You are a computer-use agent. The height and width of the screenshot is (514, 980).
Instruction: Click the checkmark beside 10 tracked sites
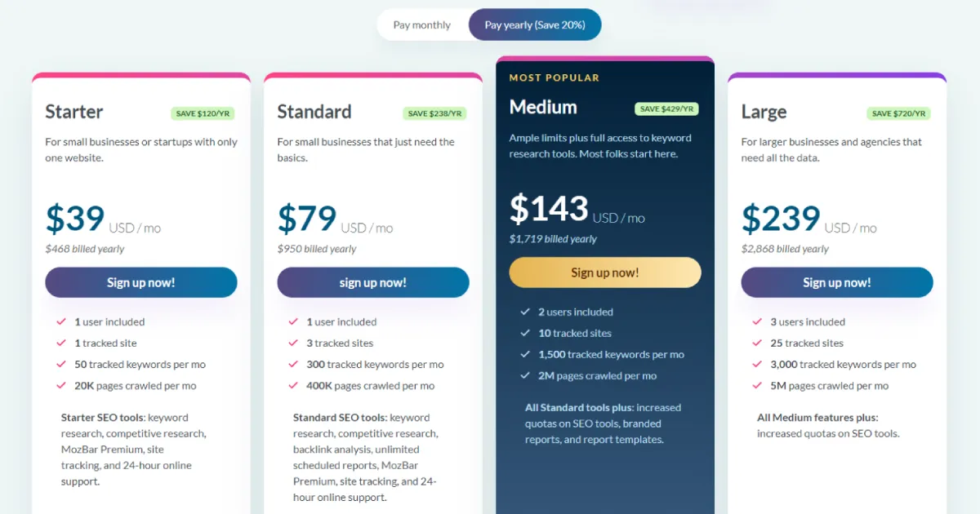526,333
